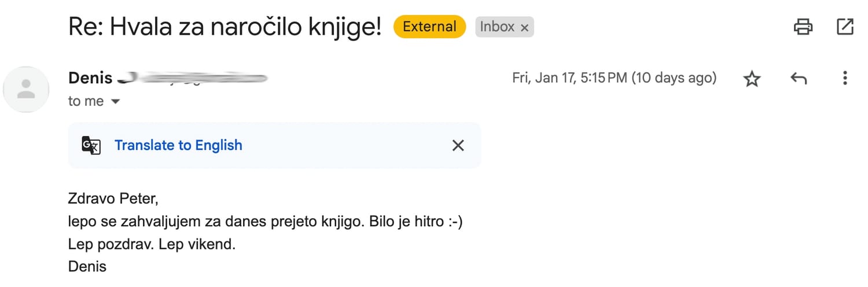Print this email conversation

pyautogui.click(x=803, y=27)
